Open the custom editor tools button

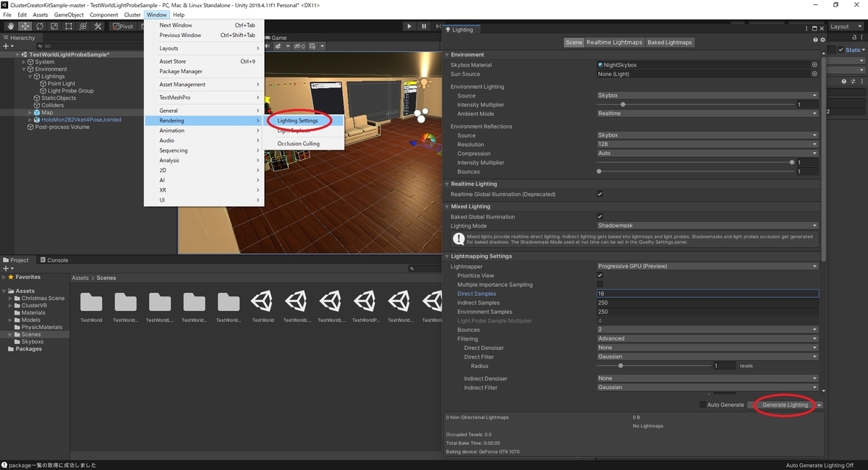[97, 26]
